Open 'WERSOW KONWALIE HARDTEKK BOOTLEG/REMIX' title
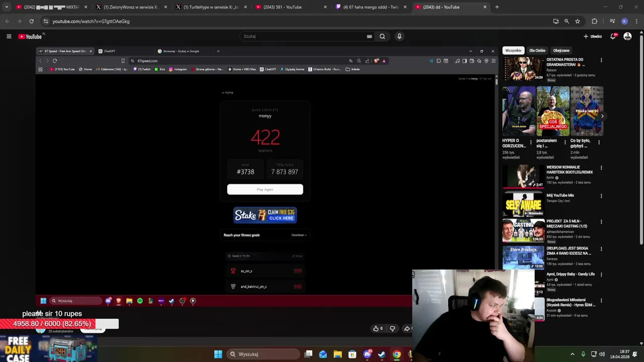 click(x=570, y=169)
